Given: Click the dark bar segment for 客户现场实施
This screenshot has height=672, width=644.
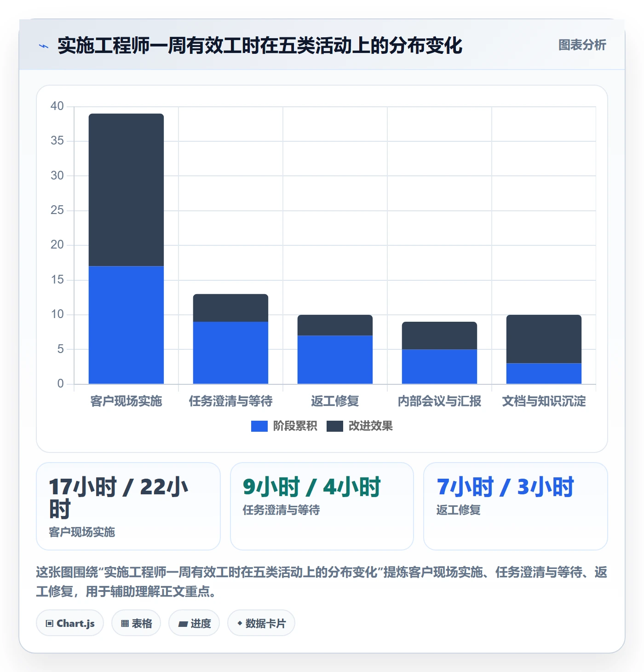Looking at the screenshot, I should 126,190.
